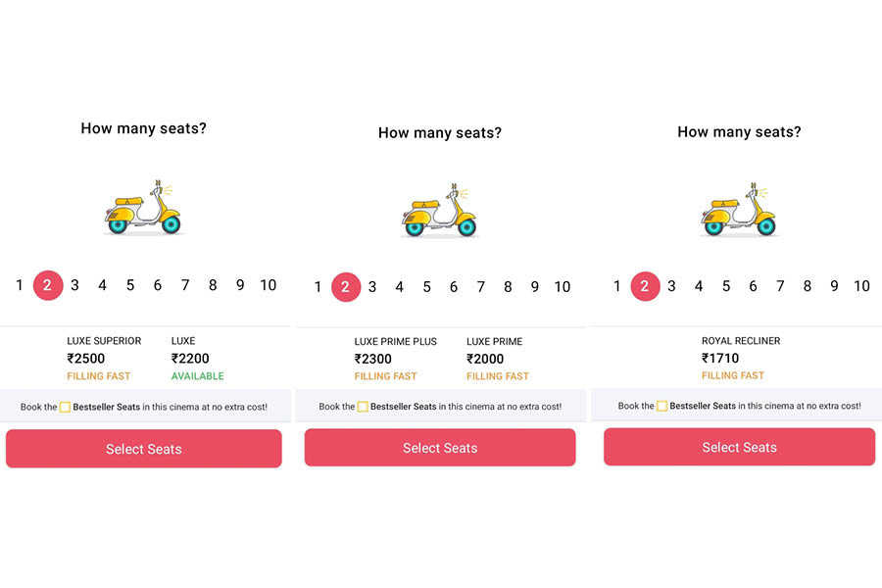Click the scooter image in the right panel

click(739, 210)
